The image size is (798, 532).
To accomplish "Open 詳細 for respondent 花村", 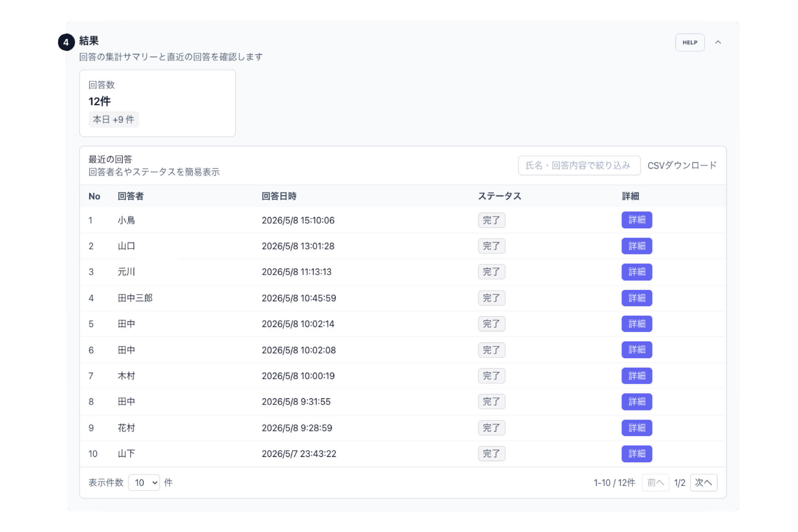I will [x=637, y=428].
